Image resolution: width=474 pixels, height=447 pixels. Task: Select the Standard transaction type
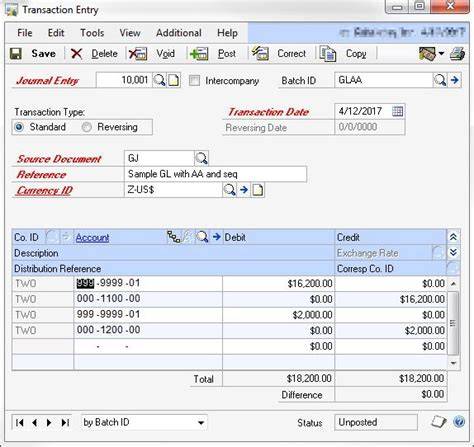point(19,127)
